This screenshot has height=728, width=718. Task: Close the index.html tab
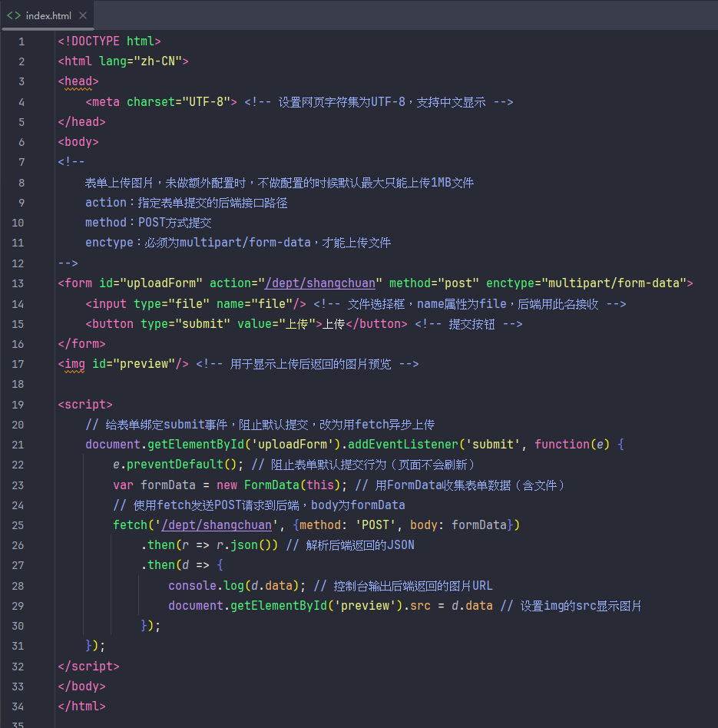point(83,15)
